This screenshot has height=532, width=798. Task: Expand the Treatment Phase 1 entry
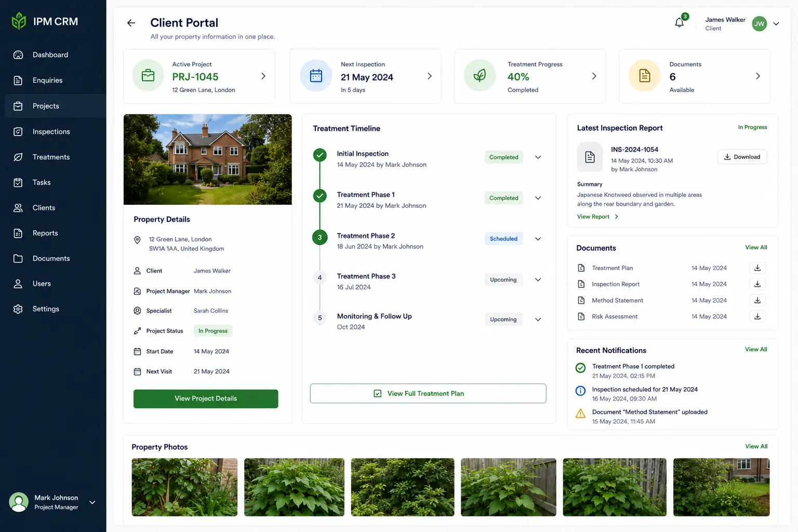538,198
